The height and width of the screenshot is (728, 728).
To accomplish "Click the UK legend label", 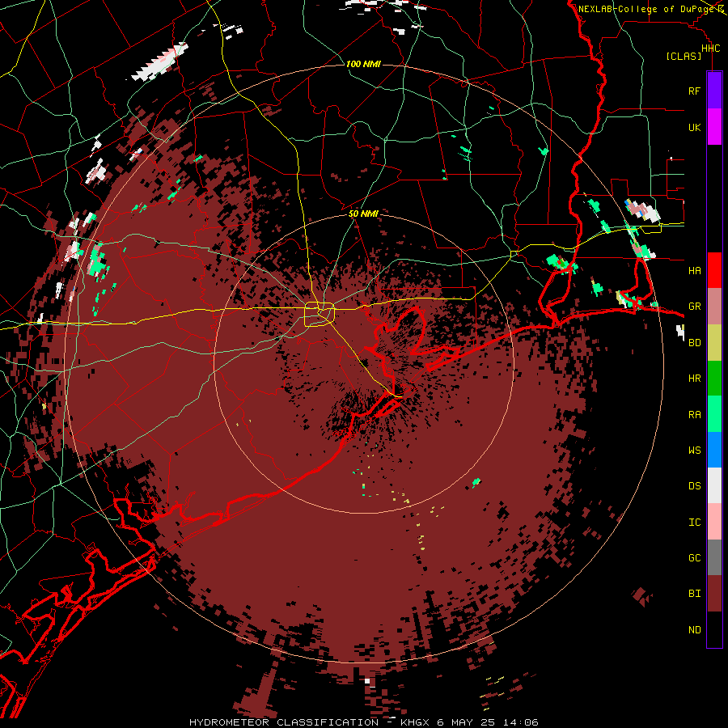I will [694, 127].
